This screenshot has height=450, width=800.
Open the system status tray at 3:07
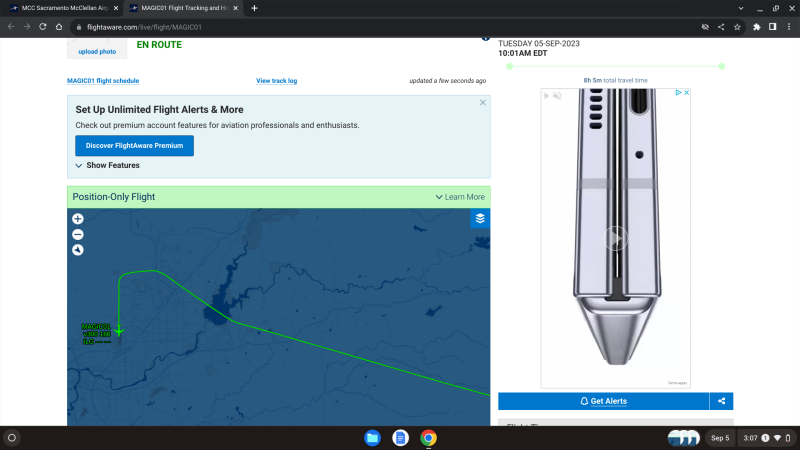coord(767,438)
